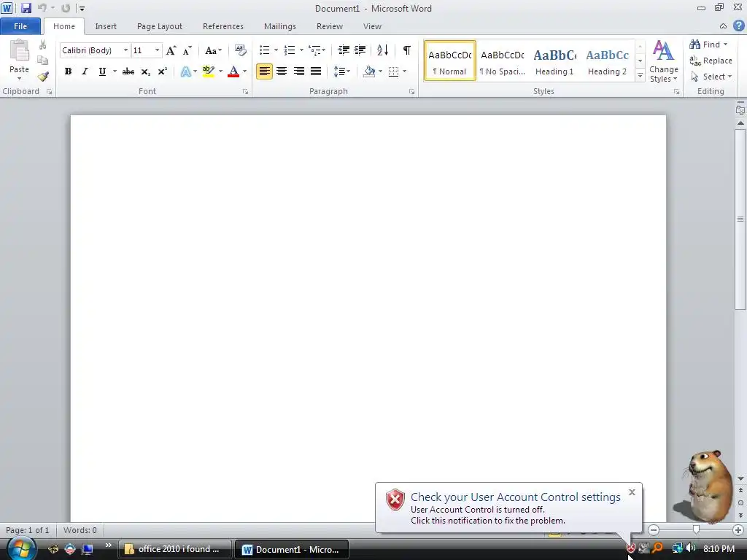This screenshot has height=560, width=747.
Task: Toggle the ruler button above scrollbar
Action: (x=740, y=109)
